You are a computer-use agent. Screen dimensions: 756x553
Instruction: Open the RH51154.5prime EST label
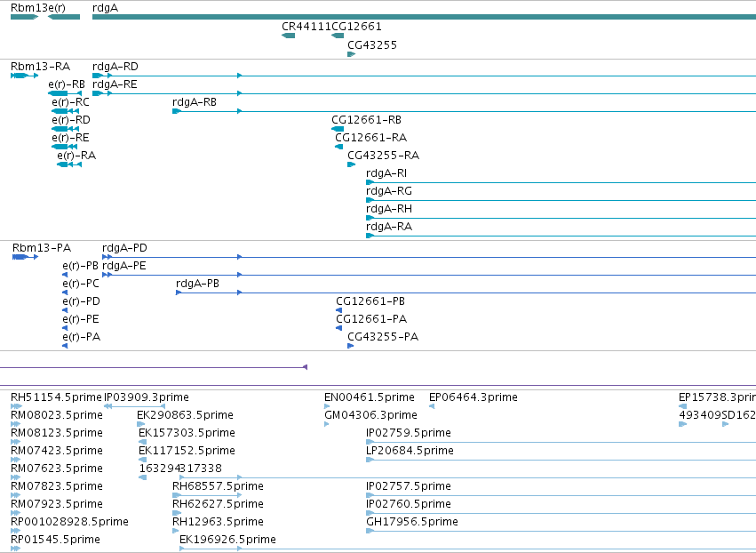click(x=56, y=397)
